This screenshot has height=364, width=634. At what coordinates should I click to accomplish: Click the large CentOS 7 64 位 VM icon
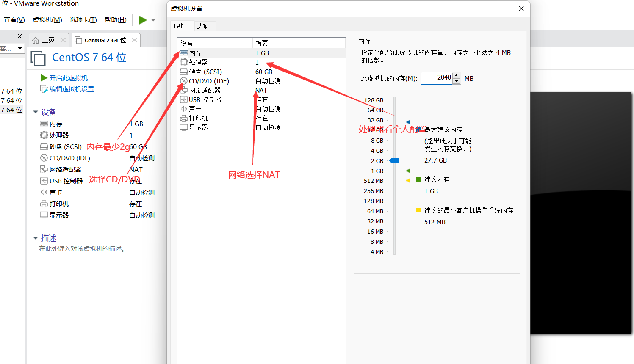(x=38, y=58)
